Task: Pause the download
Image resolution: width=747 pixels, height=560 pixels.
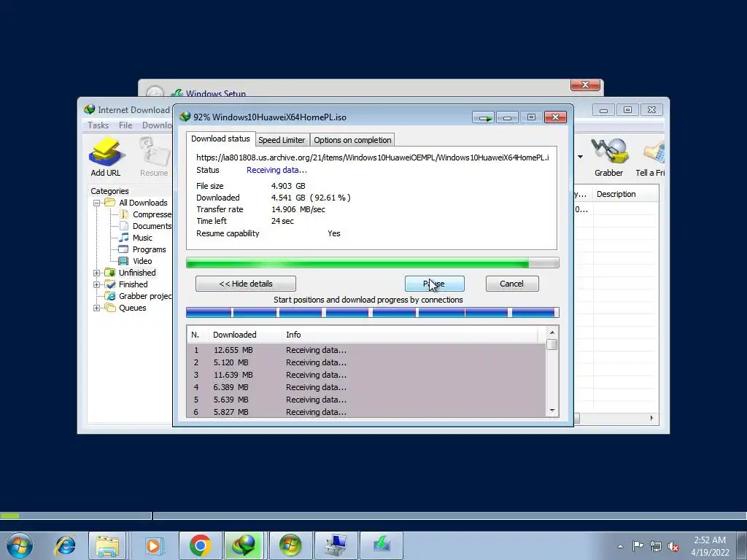Action: pos(435,284)
